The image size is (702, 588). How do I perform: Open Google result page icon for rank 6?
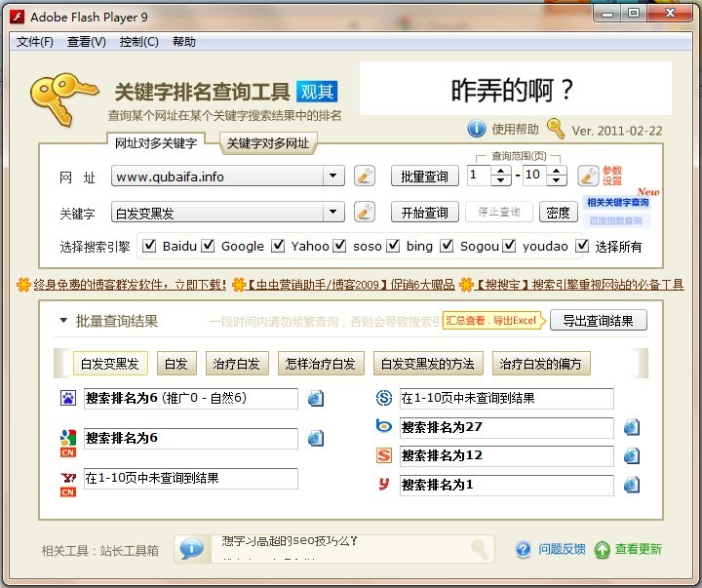316,438
